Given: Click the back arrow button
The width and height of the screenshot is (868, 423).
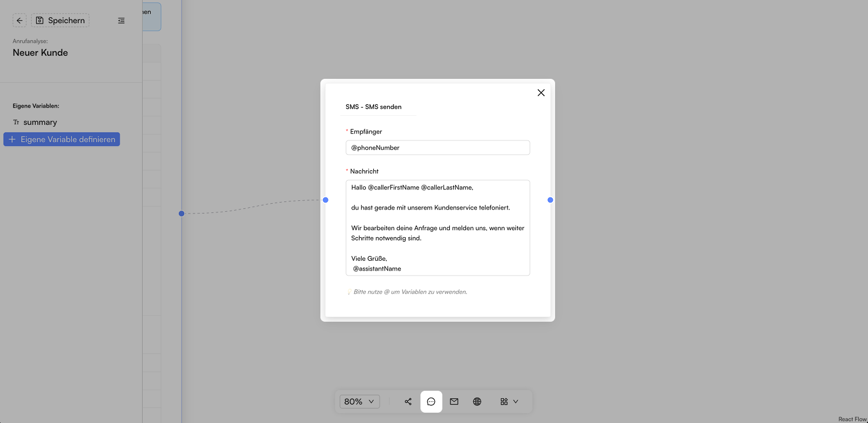Looking at the screenshot, I should point(20,21).
